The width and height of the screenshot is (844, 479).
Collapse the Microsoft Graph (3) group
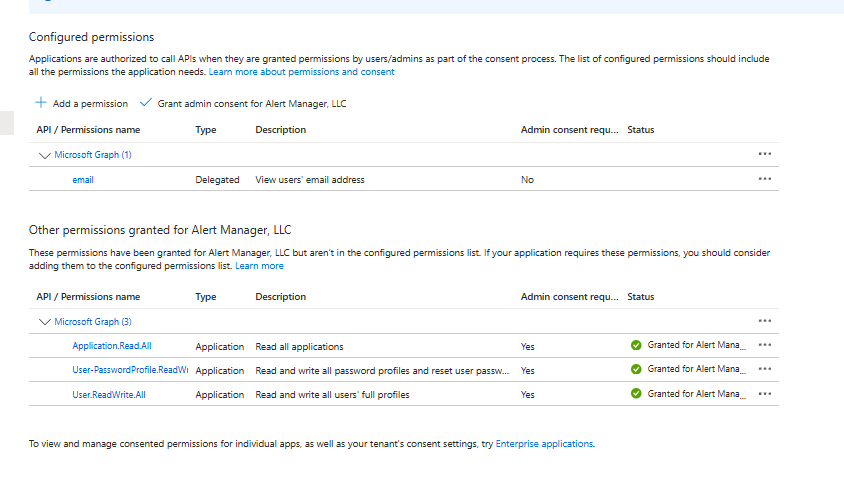click(44, 322)
